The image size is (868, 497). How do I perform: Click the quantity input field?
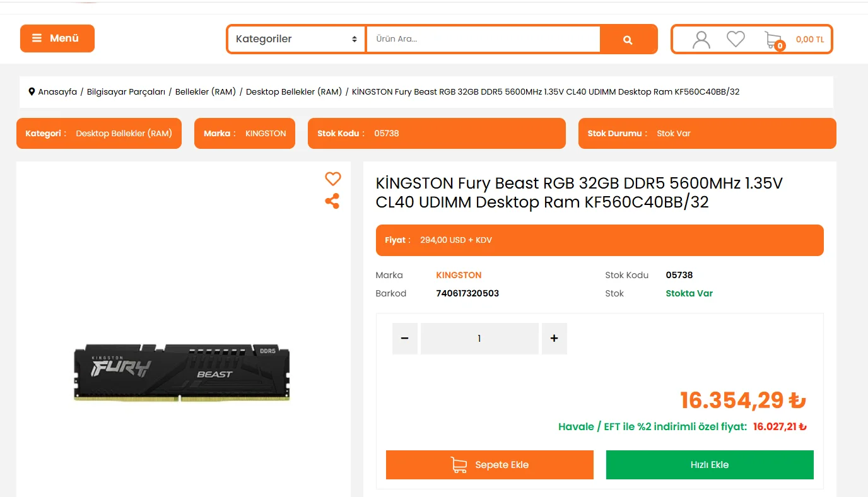[479, 339]
